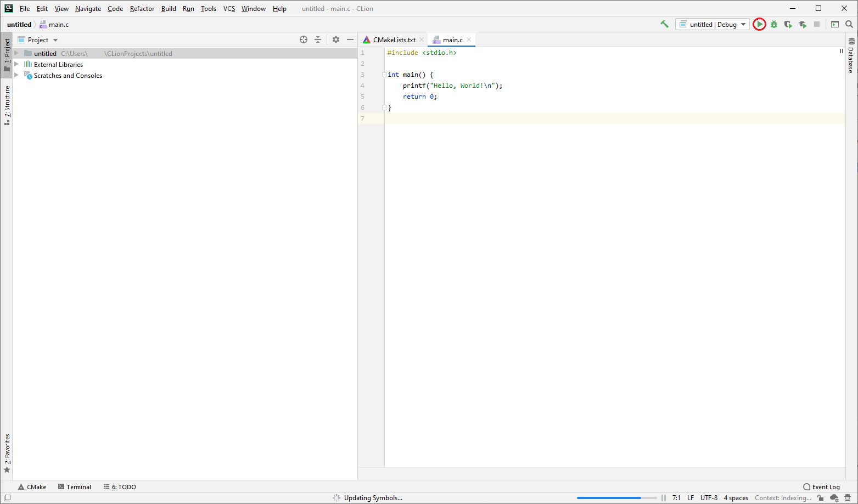Screen dimensions: 858x504
Task: Click the #include <stdio.h> line
Action: click(422, 53)
